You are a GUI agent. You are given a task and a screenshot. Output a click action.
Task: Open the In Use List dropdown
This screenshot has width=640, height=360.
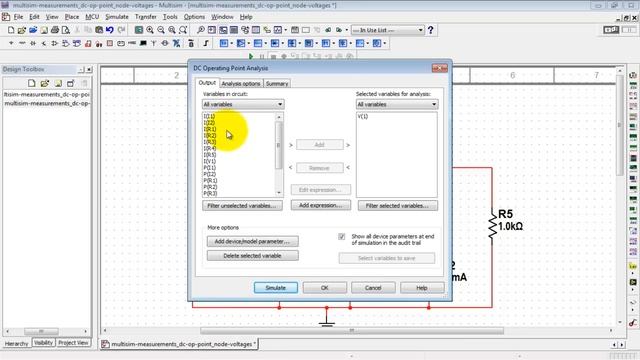pyautogui.click(x=387, y=30)
